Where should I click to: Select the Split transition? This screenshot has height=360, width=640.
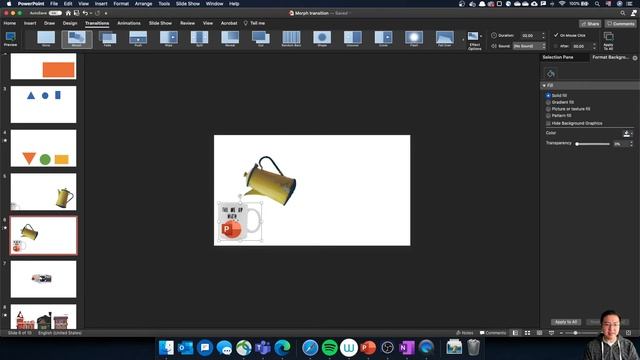tap(199, 39)
